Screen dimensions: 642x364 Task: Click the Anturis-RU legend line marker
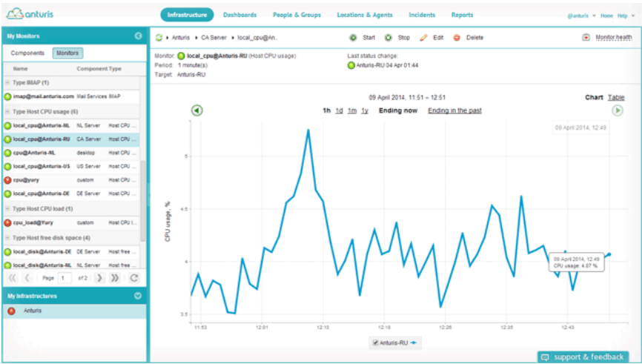point(414,343)
